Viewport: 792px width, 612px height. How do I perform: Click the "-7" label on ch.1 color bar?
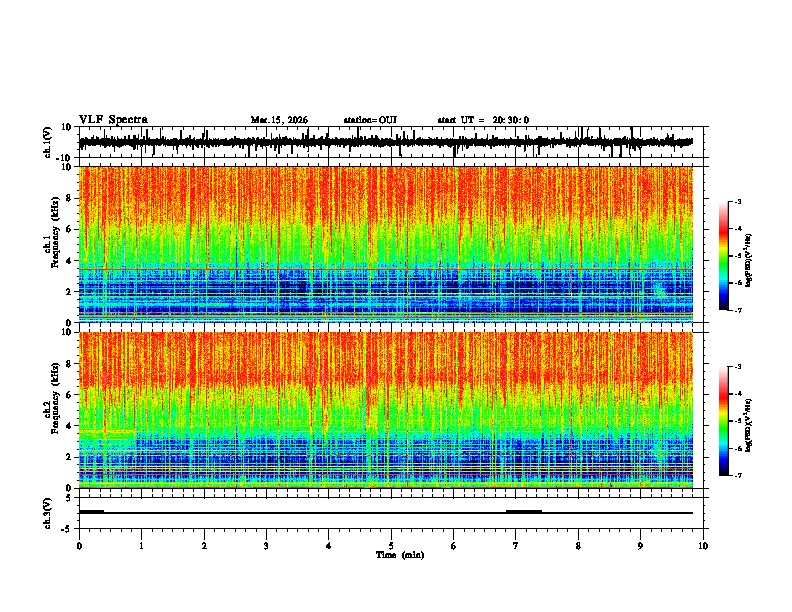pos(738,310)
